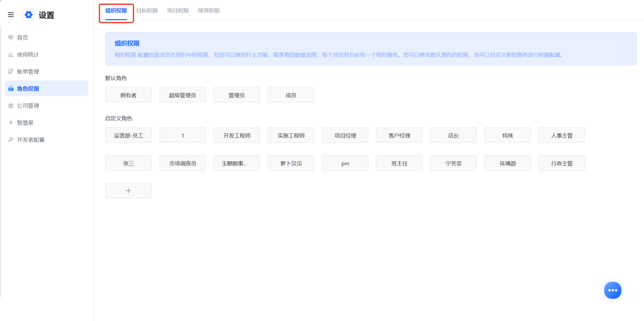The width and height of the screenshot is (644, 321).
Task: Go to 首页 in sidebar
Action: click(x=46, y=37)
